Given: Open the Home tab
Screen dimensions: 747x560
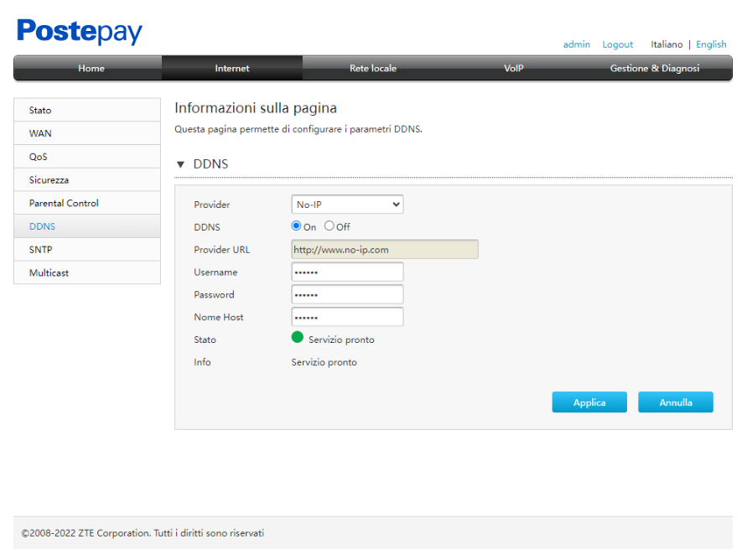Looking at the screenshot, I should tap(91, 69).
